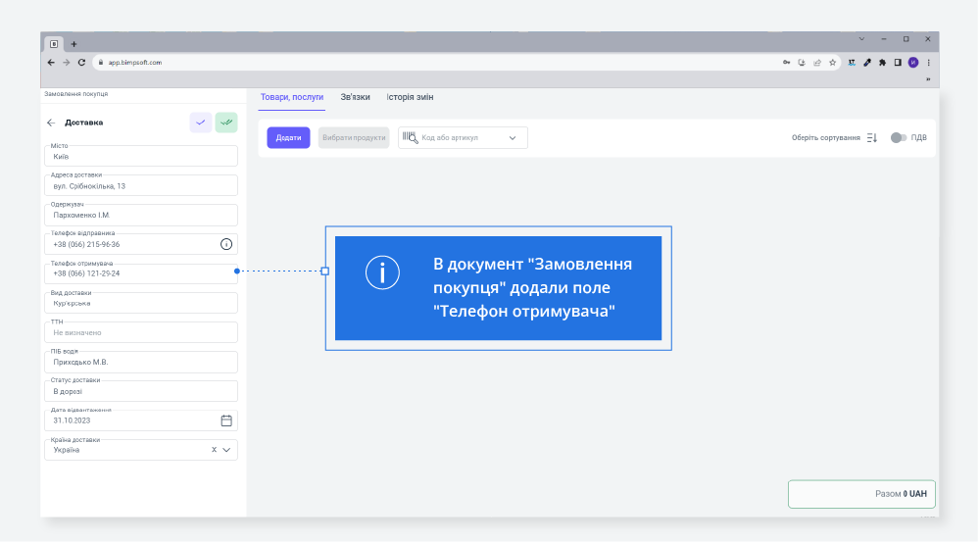This screenshot has width=980, height=543.
Task: Click the Додати button
Action: pos(288,138)
